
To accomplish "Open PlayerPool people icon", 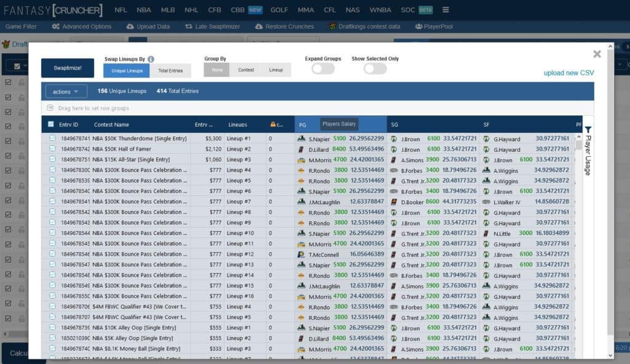I will coord(418,26).
